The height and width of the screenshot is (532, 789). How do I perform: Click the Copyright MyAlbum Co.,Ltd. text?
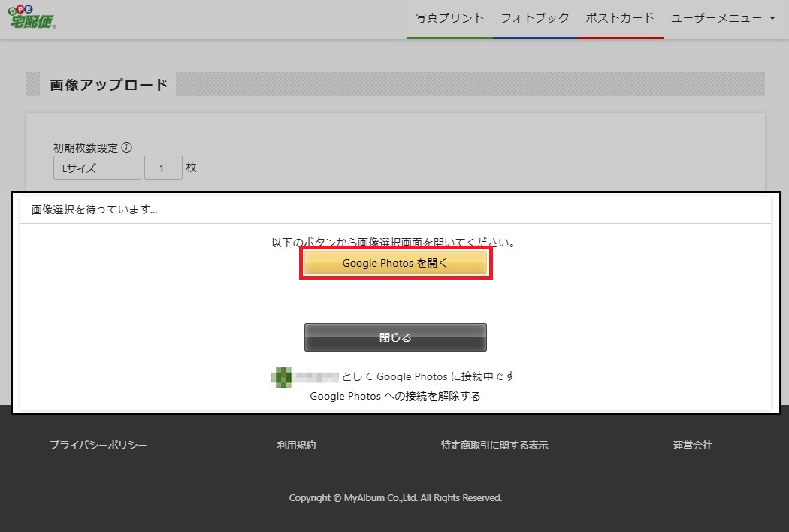click(395, 497)
